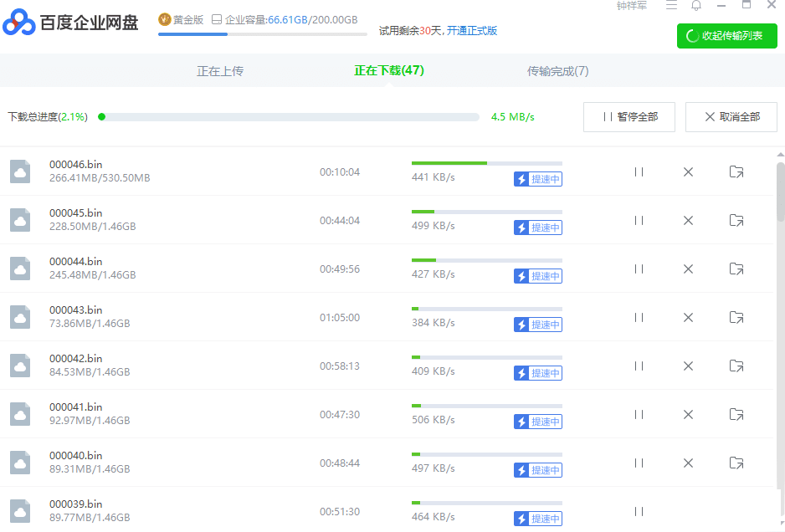The width and height of the screenshot is (785, 532).
Task: Pause download of 000039.bin
Action: pos(639,511)
